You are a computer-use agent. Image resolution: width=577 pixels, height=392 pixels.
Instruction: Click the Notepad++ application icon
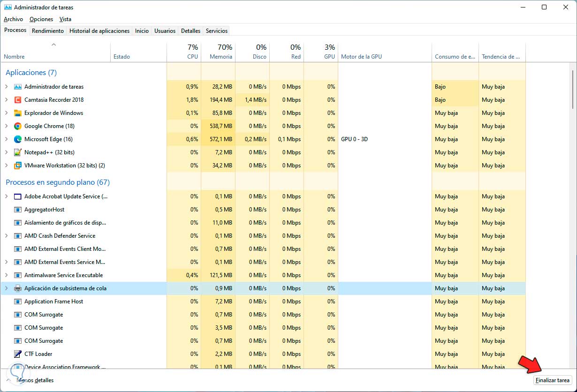click(18, 152)
